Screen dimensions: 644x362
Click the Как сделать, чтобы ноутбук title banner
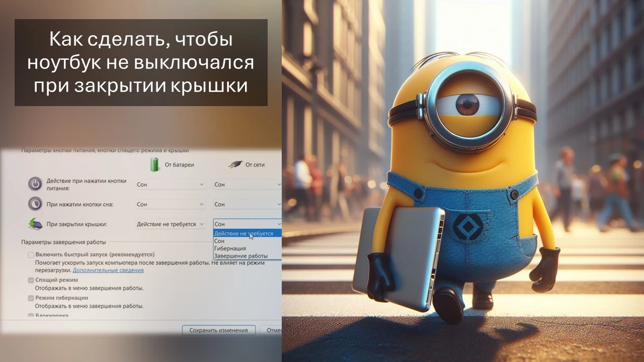click(141, 62)
